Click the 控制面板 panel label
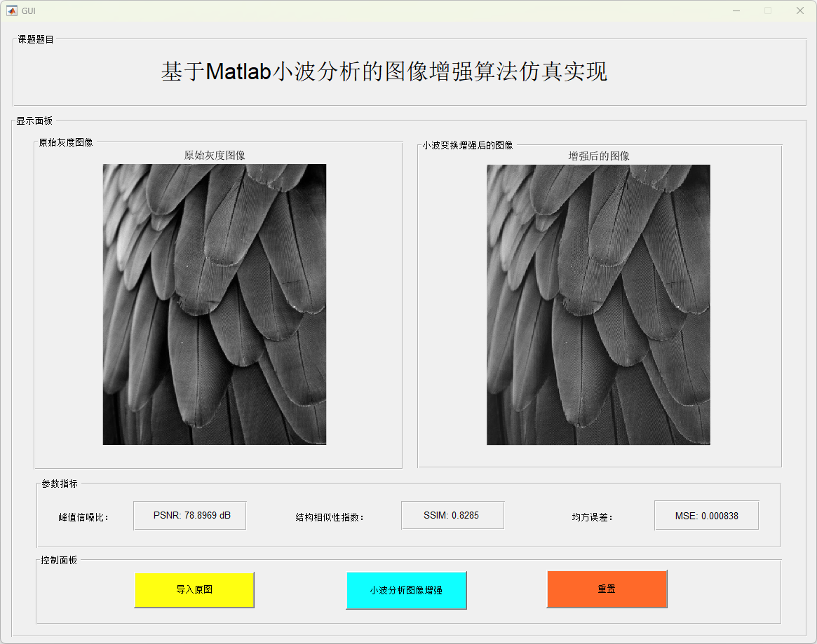This screenshot has height=644, width=817. (59, 560)
